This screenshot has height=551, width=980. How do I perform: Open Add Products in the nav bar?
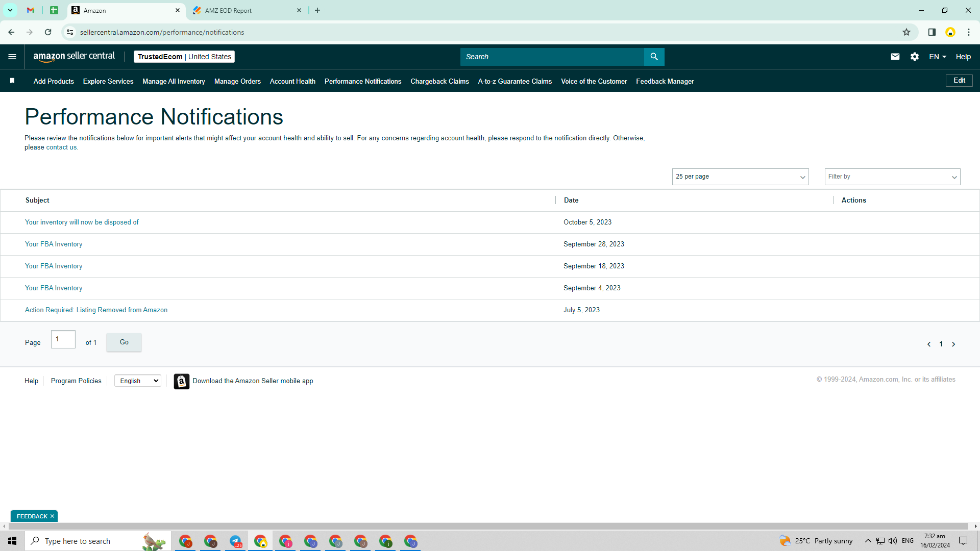click(54, 81)
